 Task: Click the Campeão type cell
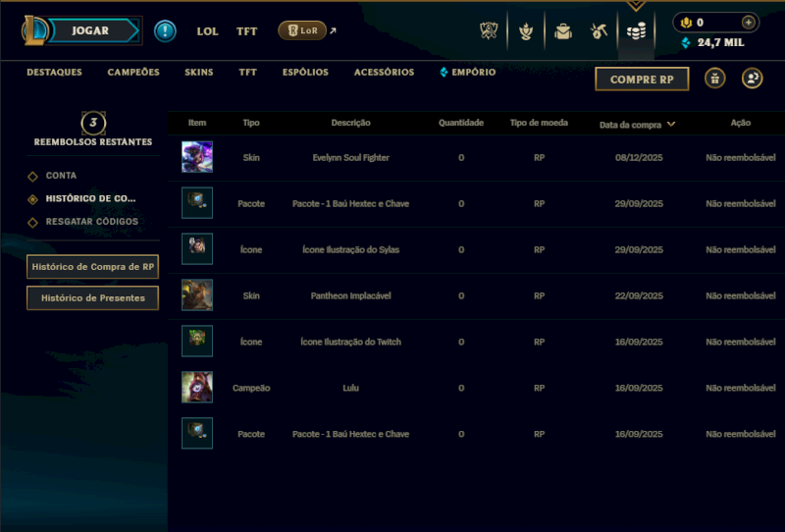(x=251, y=389)
